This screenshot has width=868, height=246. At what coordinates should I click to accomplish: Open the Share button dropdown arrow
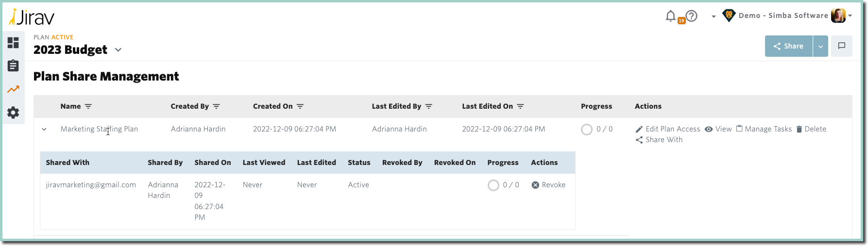coord(820,46)
